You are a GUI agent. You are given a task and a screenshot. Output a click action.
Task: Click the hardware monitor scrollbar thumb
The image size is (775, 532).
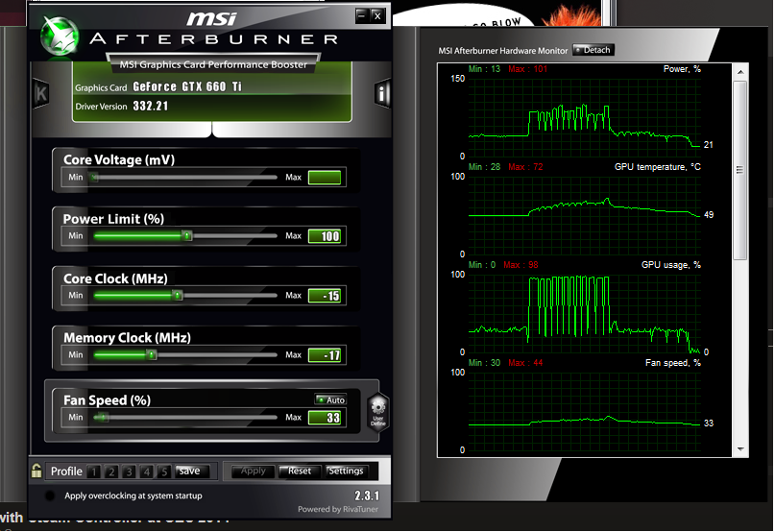click(x=739, y=170)
